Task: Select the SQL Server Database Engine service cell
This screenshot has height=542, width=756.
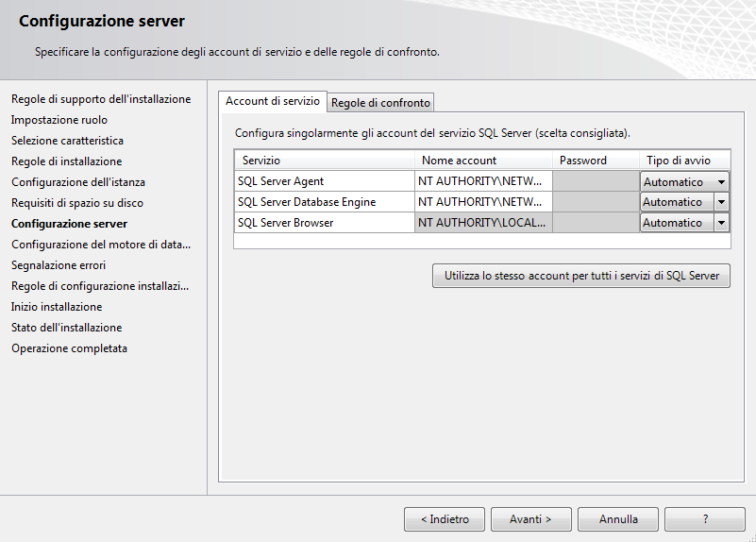Action: pos(325,202)
